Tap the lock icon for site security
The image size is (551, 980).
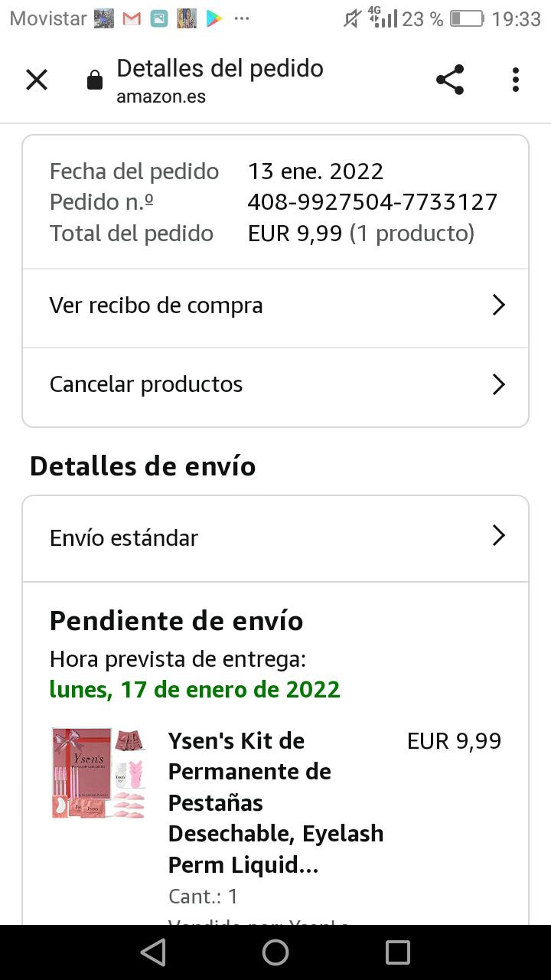pyautogui.click(x=95, y=80)
